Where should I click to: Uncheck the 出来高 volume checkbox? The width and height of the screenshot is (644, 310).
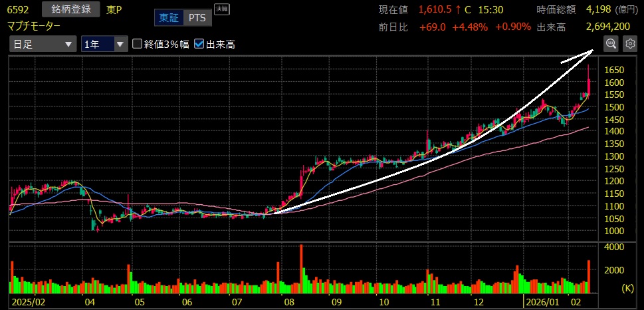pyautogui.click(x=199, y=45)
